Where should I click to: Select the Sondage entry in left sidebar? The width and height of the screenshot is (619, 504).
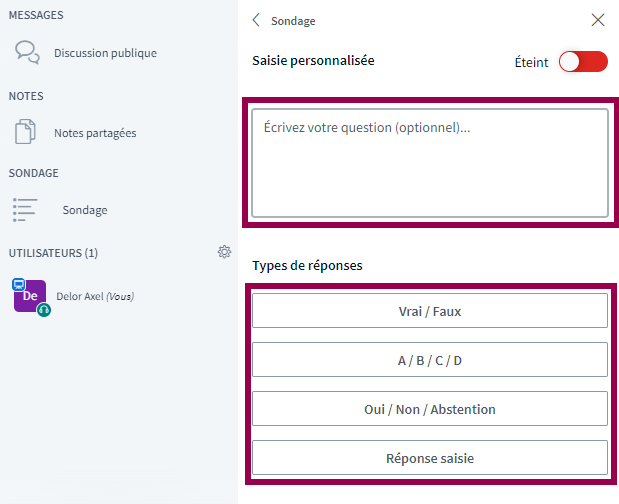[x=84, y=210]
